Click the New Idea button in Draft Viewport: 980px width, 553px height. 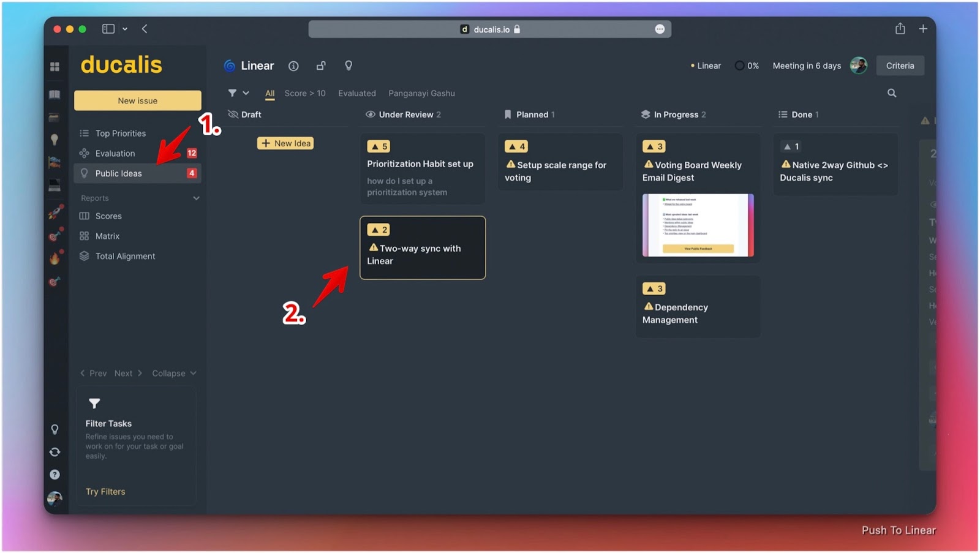285,143
